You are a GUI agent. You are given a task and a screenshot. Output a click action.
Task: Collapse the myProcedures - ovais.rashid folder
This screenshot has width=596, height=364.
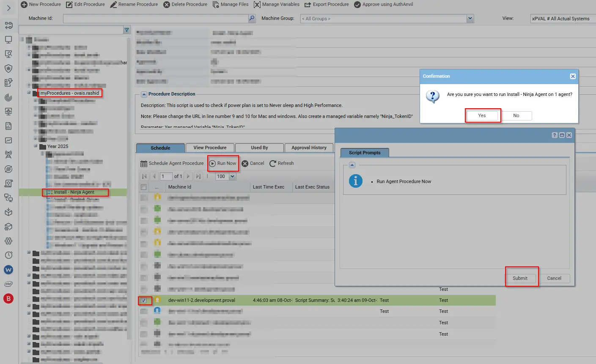(x=29, y=93)
